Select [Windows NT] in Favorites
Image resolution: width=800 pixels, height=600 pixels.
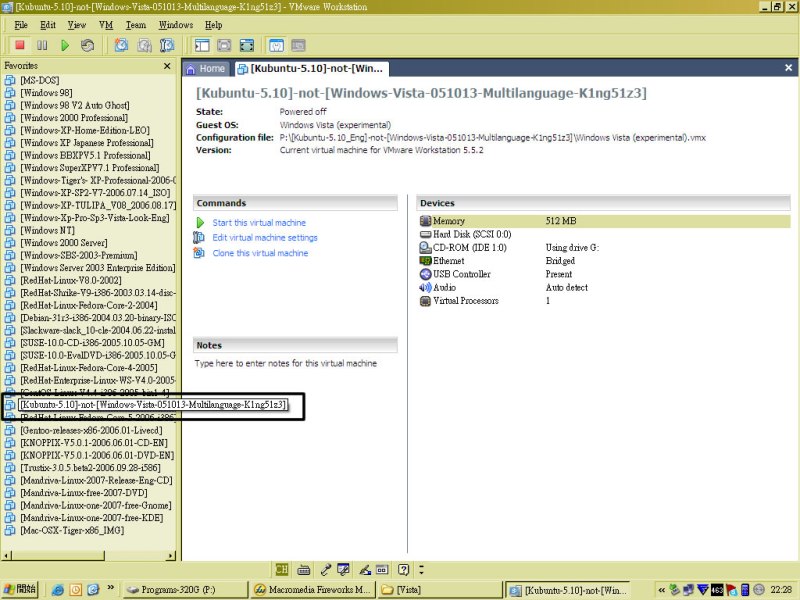[47, 230]
